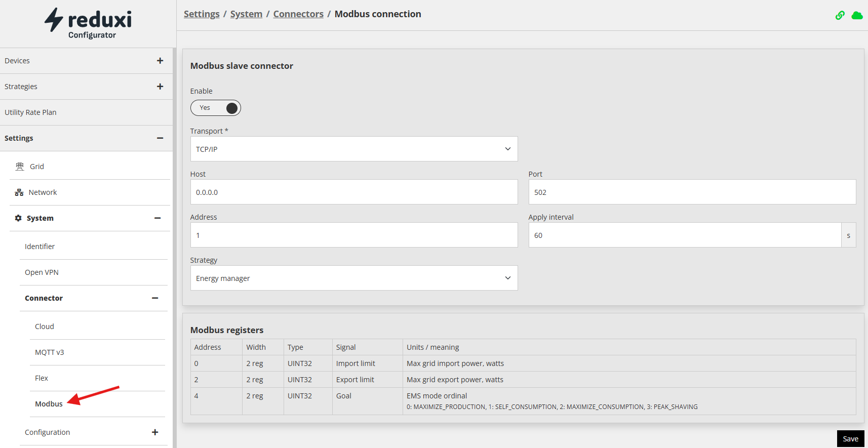Click the Save button

coord(850,439)
